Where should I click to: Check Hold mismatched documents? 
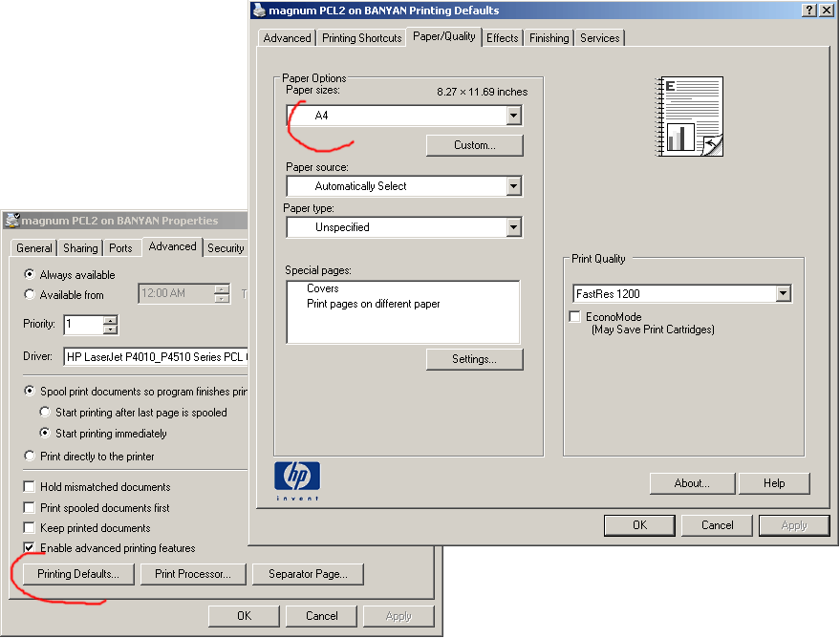coord(30,487)
